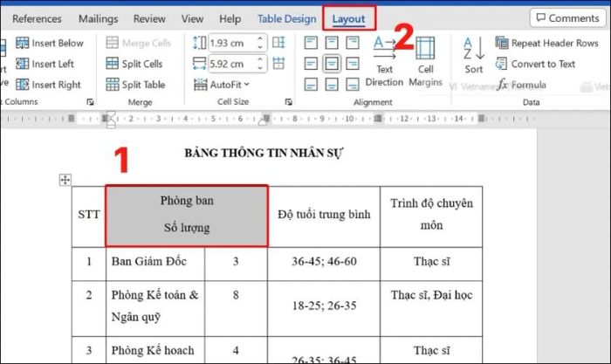The width and height of the screenshot is (611, 364).
Task: Click the Ban Giám Đốc cell
Action: point(155,264)
